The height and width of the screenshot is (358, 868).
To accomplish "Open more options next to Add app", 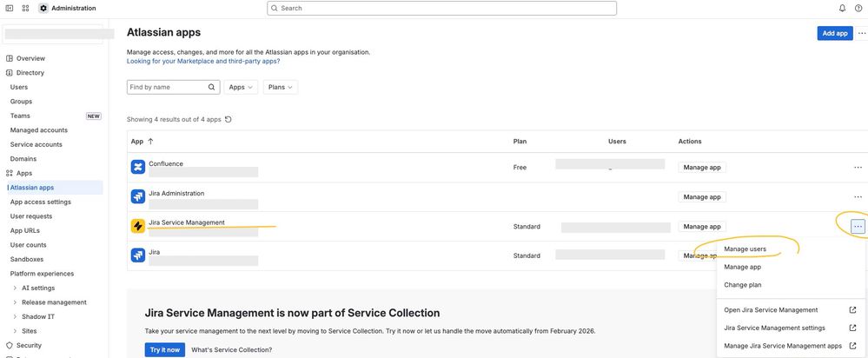I will [861, 33].
